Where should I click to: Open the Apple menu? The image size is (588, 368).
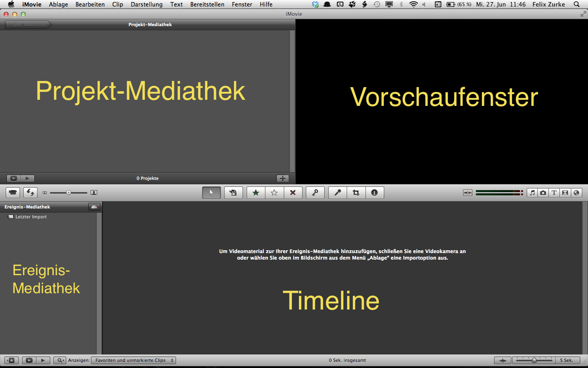(x=11, y=4)
